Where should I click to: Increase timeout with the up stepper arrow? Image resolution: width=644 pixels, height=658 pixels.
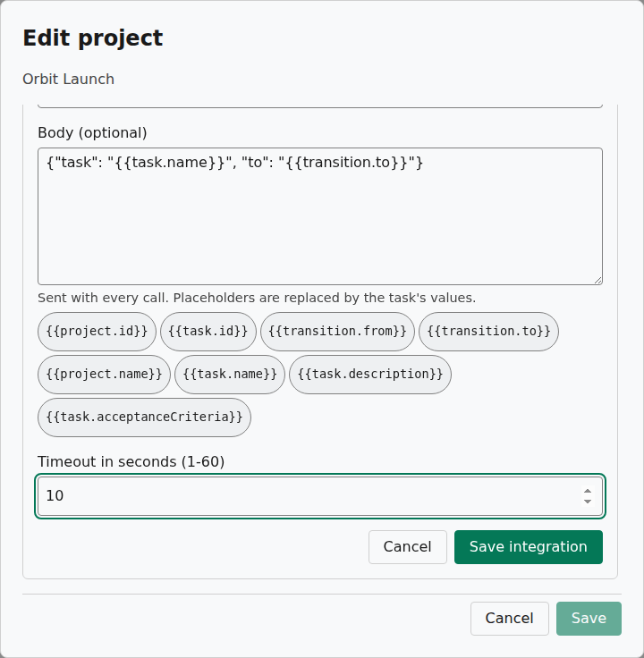pyautogui.click(x=588, y=491)
